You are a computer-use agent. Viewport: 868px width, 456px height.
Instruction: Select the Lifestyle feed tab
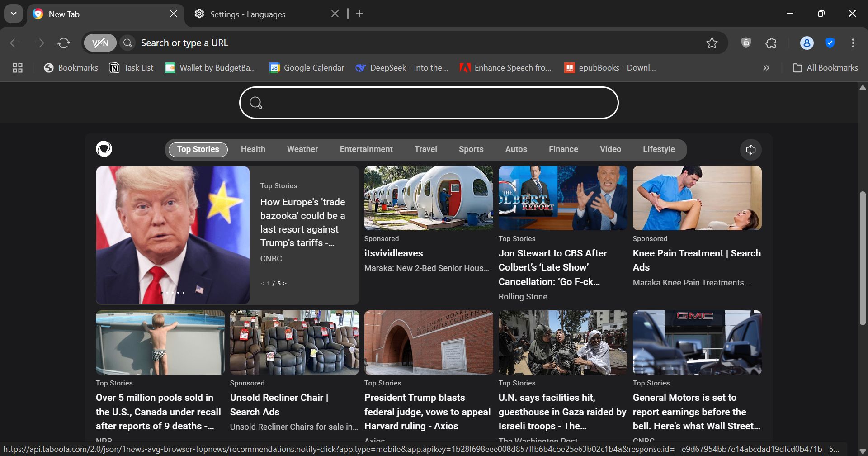pos(659,149)
